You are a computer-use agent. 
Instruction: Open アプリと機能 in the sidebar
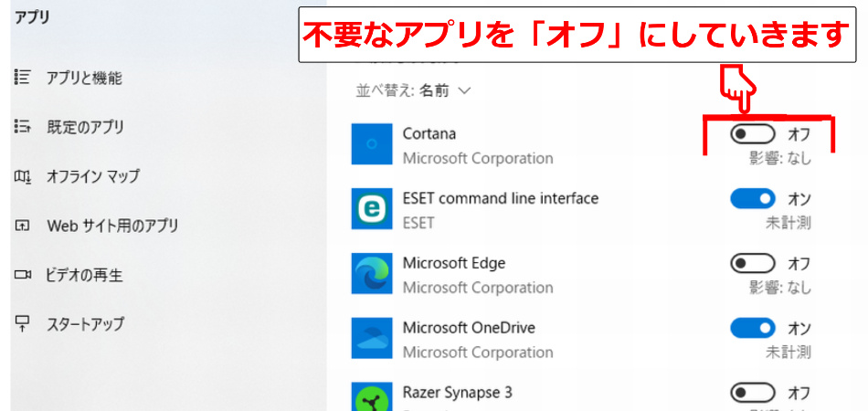pyautogui.click(x=84, y=79)
